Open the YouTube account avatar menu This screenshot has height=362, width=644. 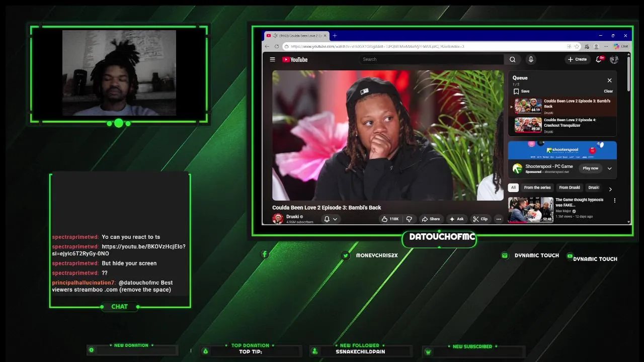[x=614, y=59]
